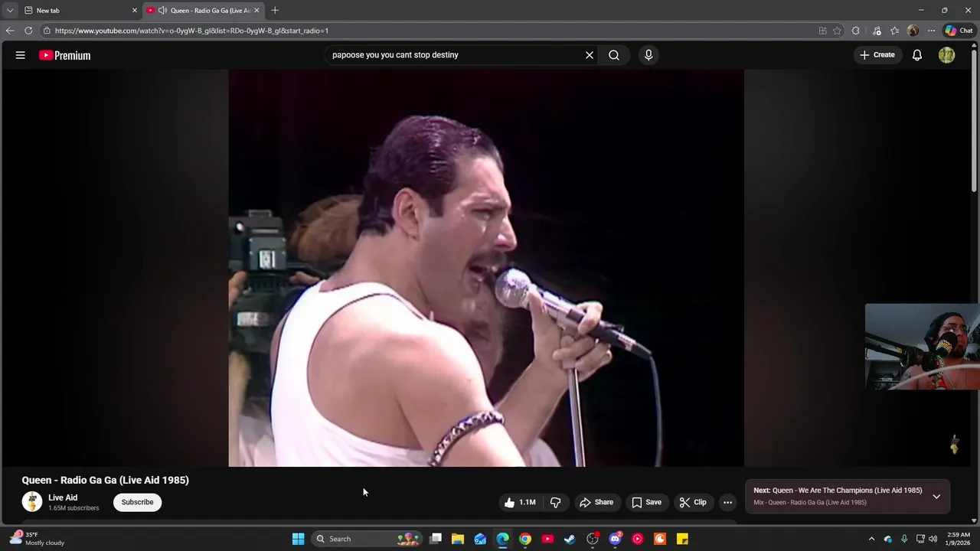The width and height of the screenshot is (980, 551).
Task: Open the weather widget 35°F
Action: [x=37, y=539]
